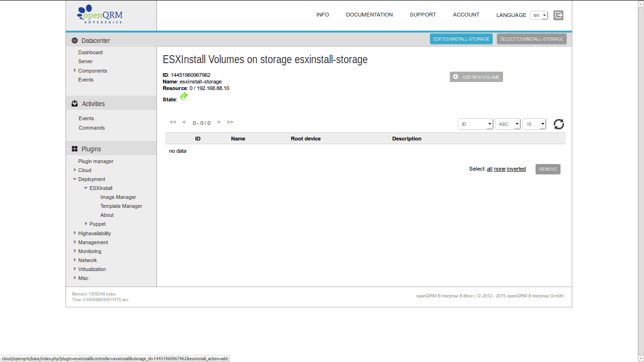Go to next page with > link
Screen dimensions: 644x362
pyautogui.click(x=219, y=122)
